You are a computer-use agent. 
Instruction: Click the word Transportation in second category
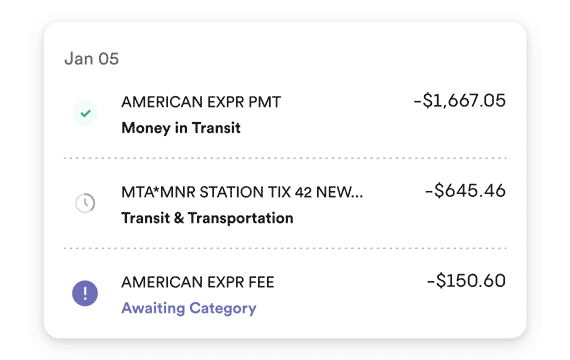coord(241,218)
